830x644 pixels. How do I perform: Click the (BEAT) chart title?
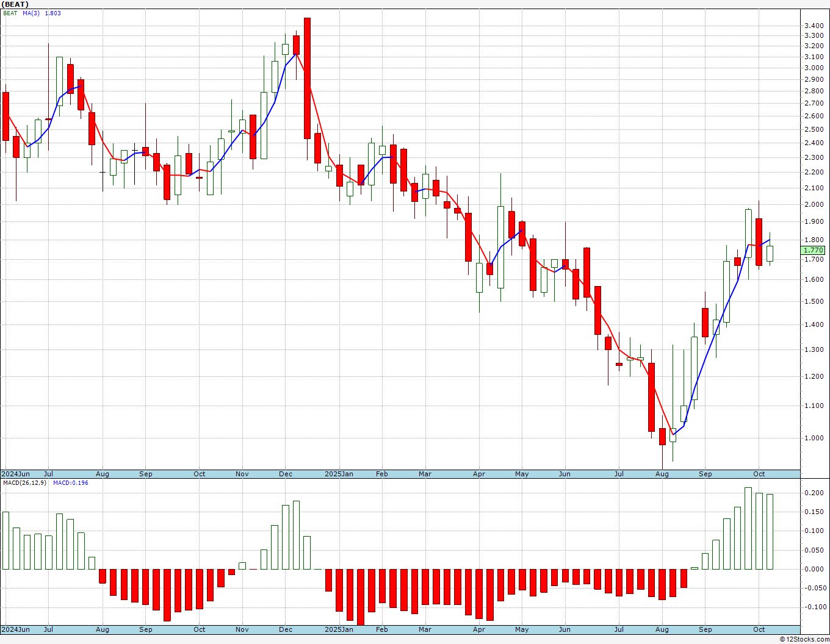pyautogui.click(x=15, y=4)
